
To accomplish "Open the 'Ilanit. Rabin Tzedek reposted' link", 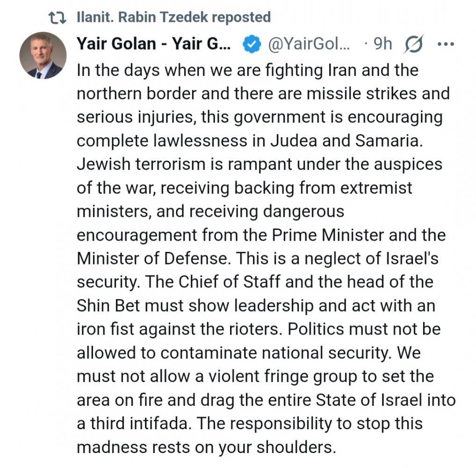I will pyautogui.click(x=173, y=18).
